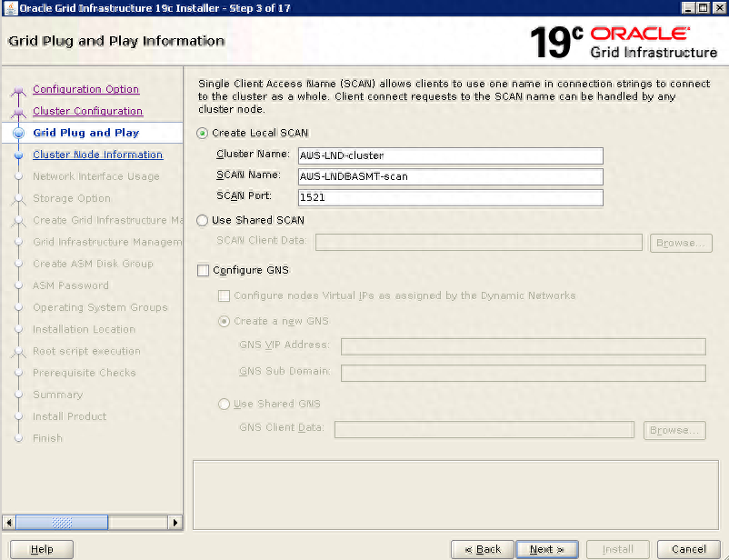Check the Configure GNS checkbox
The height and width of the screenshot is (560, 729).
[202, 270]
